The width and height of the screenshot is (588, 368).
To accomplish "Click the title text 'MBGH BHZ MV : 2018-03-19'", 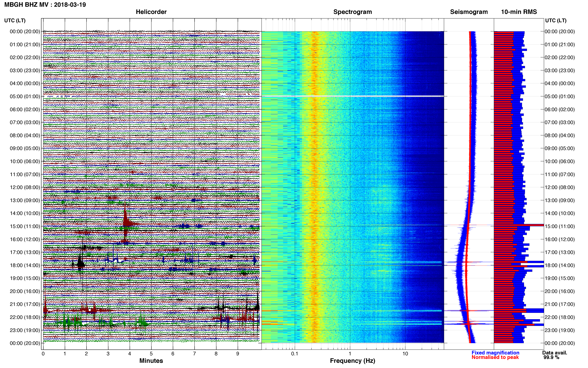I will (x=45, y=5).
